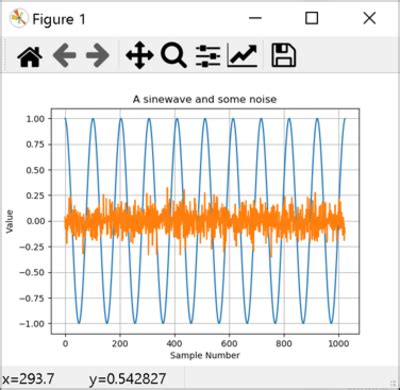Viewport: 400px width, 390px height.
Task: Click the y-axis tick label −1.00
Action: tap(32, 324)
